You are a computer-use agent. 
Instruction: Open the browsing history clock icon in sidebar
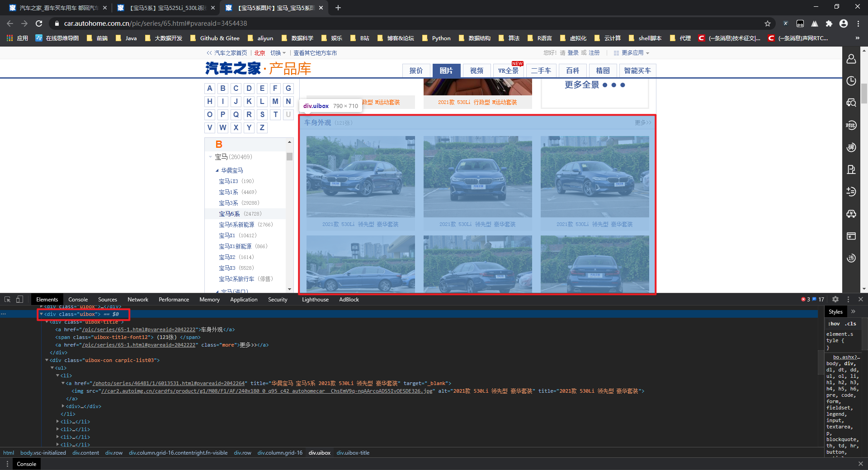click(851, 81)
